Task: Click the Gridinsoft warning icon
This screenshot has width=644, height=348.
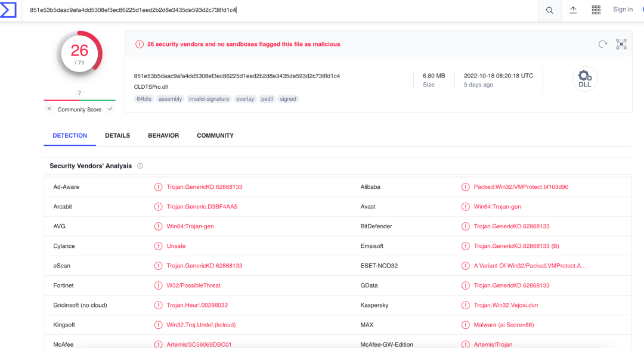Action: point(158,305)
